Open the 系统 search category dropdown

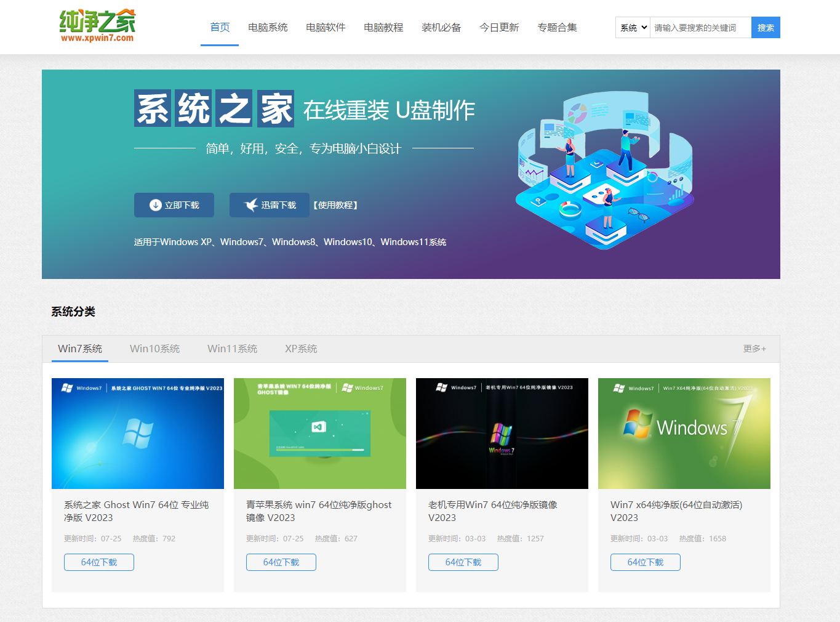pos(632,27)
